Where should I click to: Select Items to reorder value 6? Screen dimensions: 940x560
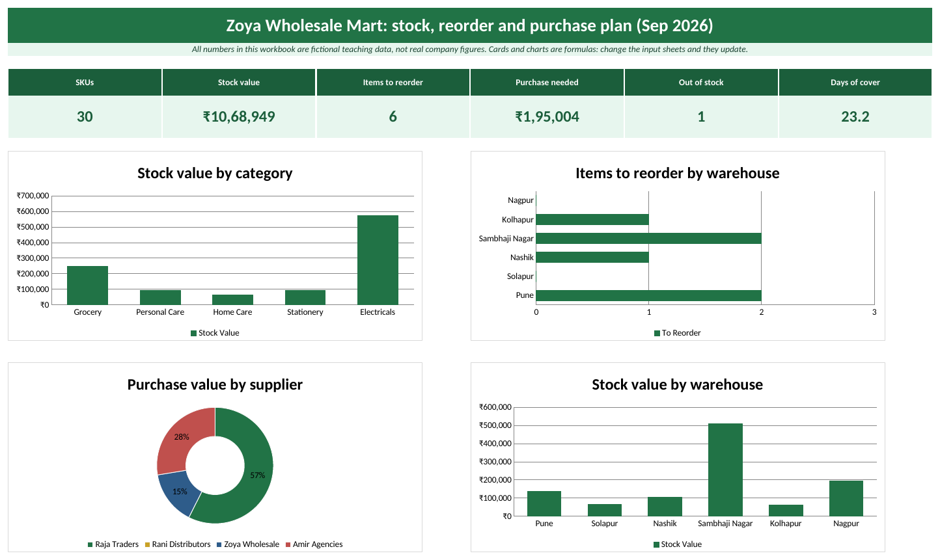coord(393,117)
